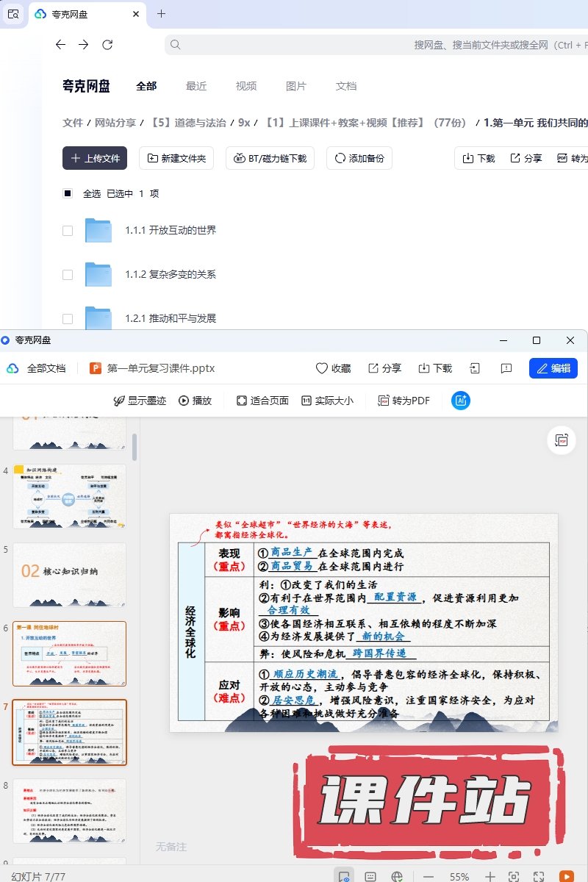The image size is (588, 882).
Task: Open the feedback exclamation icon
Action: pyautogui.click(x=506, y=368)
